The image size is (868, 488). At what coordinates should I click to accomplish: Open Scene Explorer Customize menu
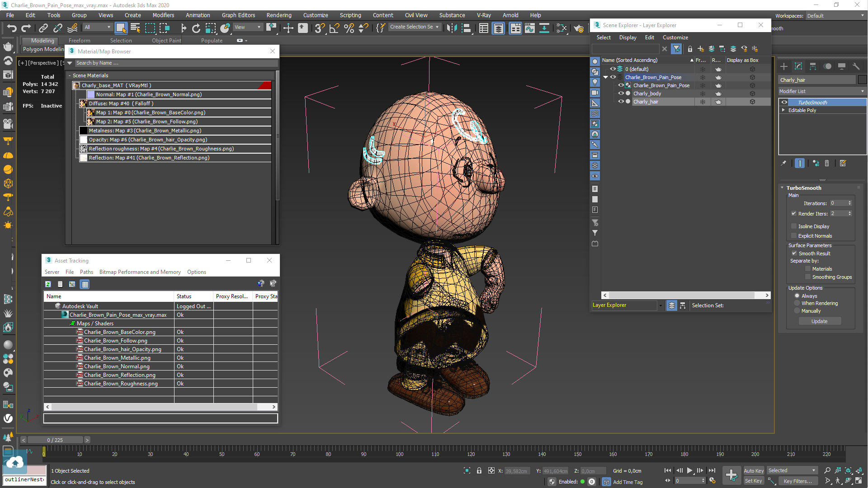[x=675, y=38]
